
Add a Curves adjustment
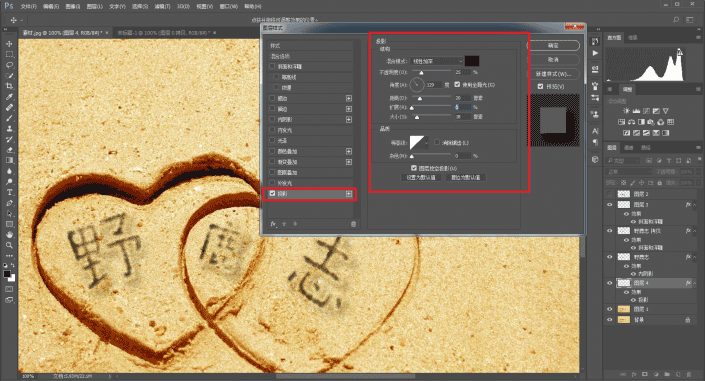646,111
